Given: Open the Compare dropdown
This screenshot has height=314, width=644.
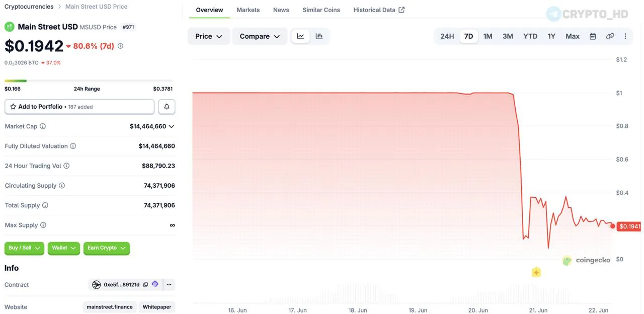Looking at the screenshot, I should (x=260, y=36).
